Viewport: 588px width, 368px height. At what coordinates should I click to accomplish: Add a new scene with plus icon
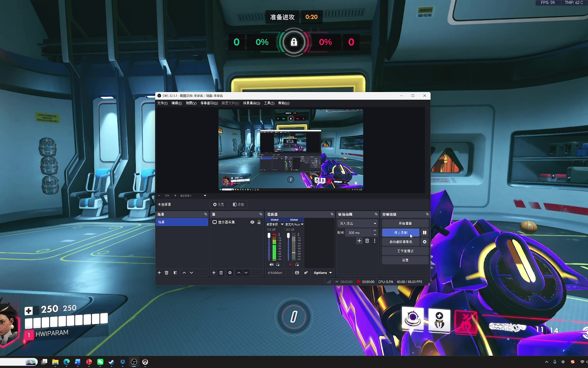(159, 273)
